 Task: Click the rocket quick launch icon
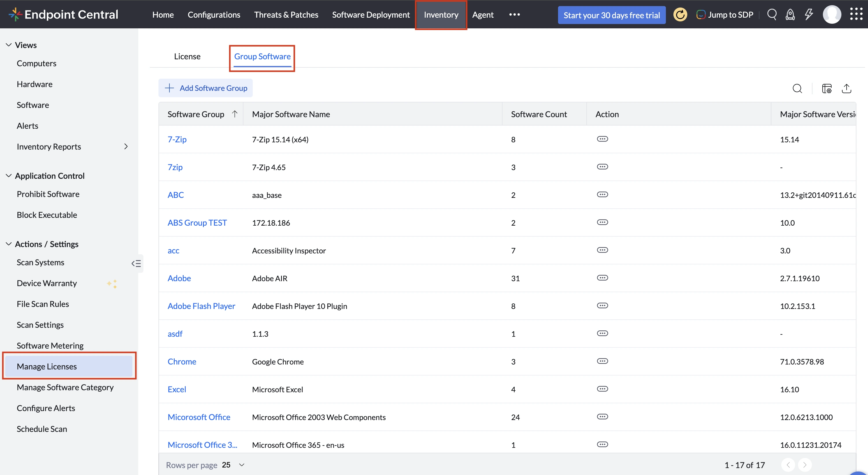pyautogui.click(x=790, y=14)
